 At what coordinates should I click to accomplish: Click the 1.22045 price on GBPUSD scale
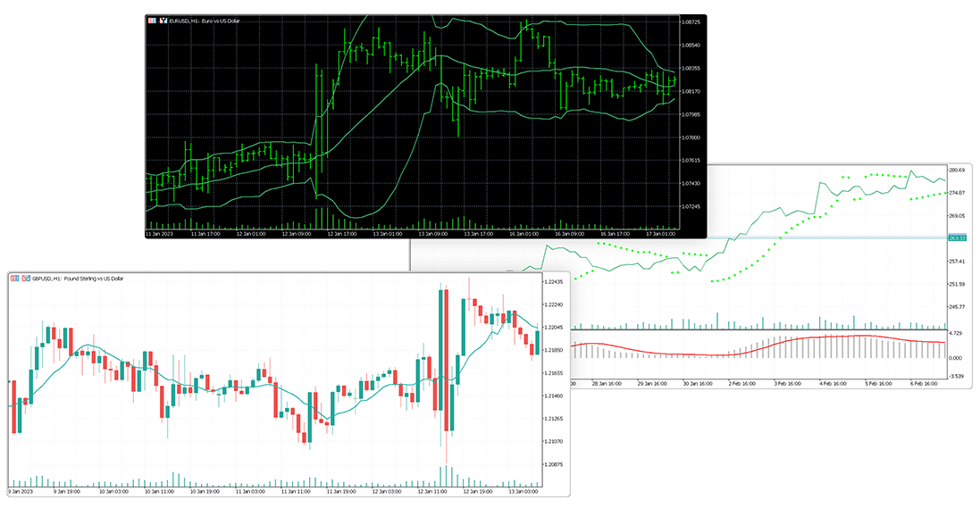click(554, 328)
